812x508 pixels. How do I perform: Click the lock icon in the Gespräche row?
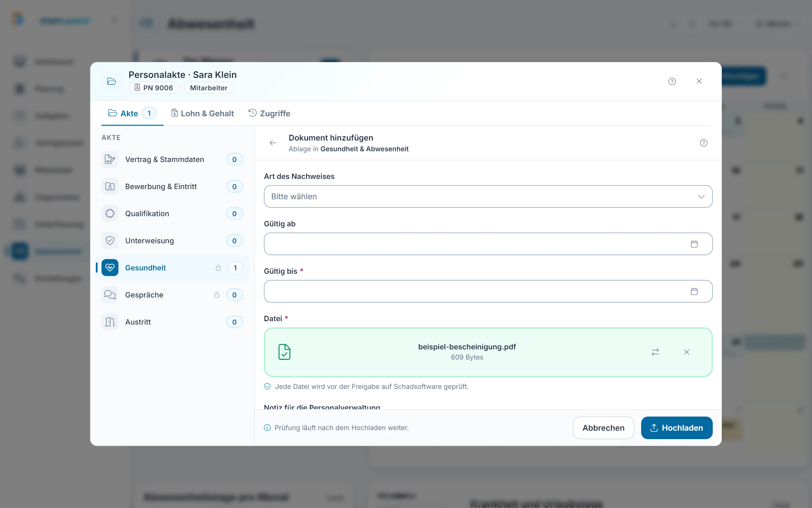click(217, 295)
